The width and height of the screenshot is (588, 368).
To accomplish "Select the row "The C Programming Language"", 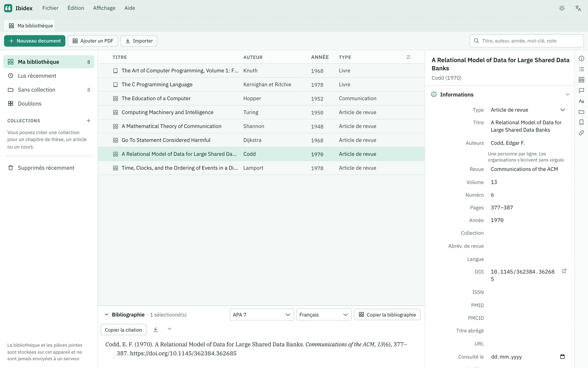I will coord(261,85).
